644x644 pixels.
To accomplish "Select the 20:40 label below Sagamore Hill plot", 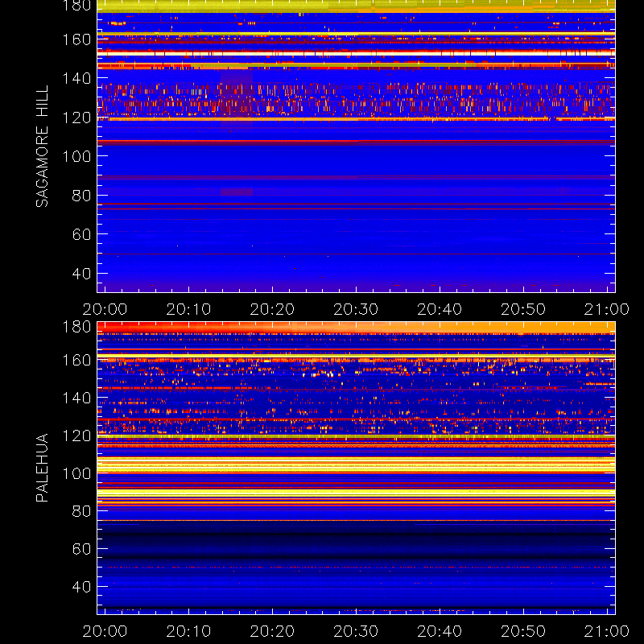I will pos(440,309).
